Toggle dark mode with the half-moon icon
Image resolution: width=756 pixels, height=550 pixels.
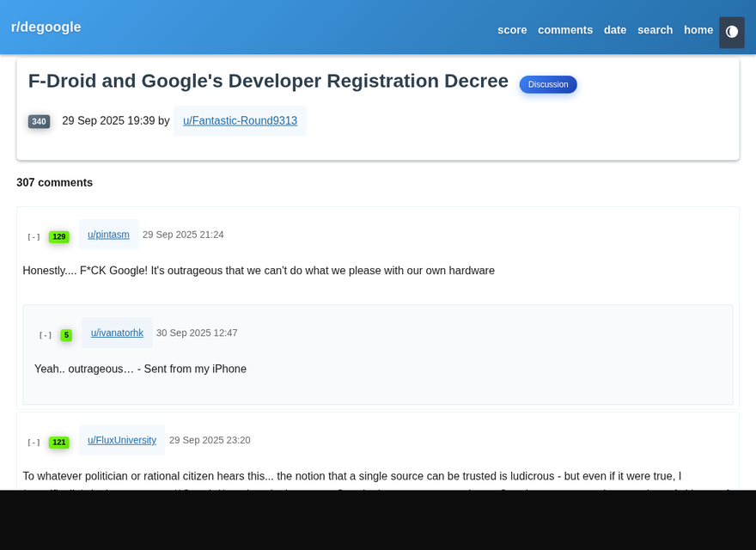click(731, 33)
